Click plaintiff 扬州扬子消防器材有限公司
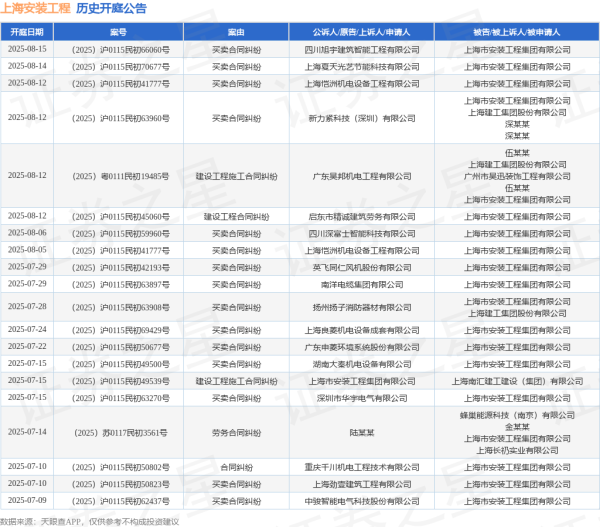 (362, 308)
